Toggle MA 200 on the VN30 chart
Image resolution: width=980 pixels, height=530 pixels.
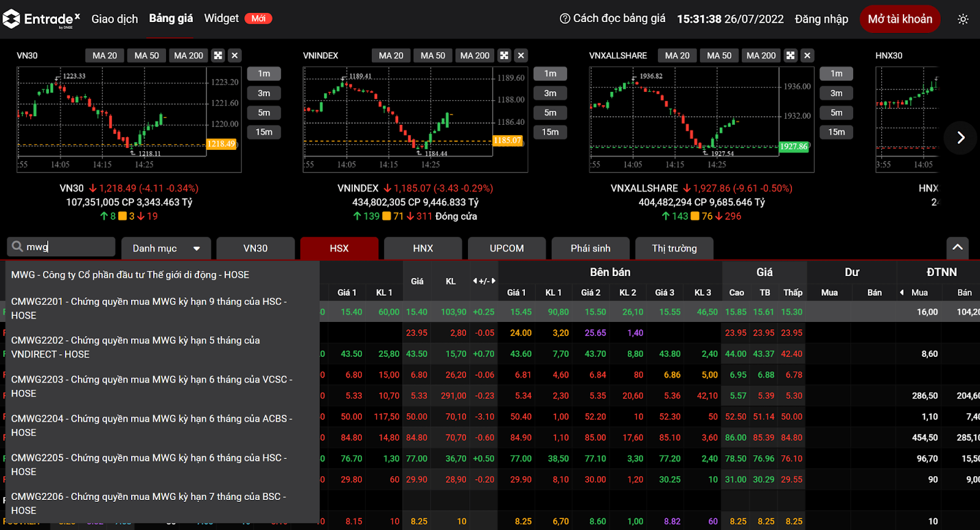pos(189,56)
